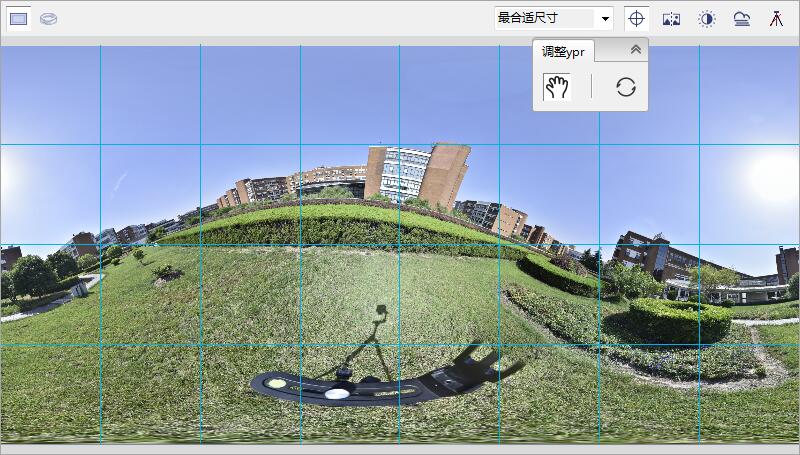Open the 最合适尺寸 zoom size dropdown
Viewport: 800px width, 455px height.
[x=545, y=18]
